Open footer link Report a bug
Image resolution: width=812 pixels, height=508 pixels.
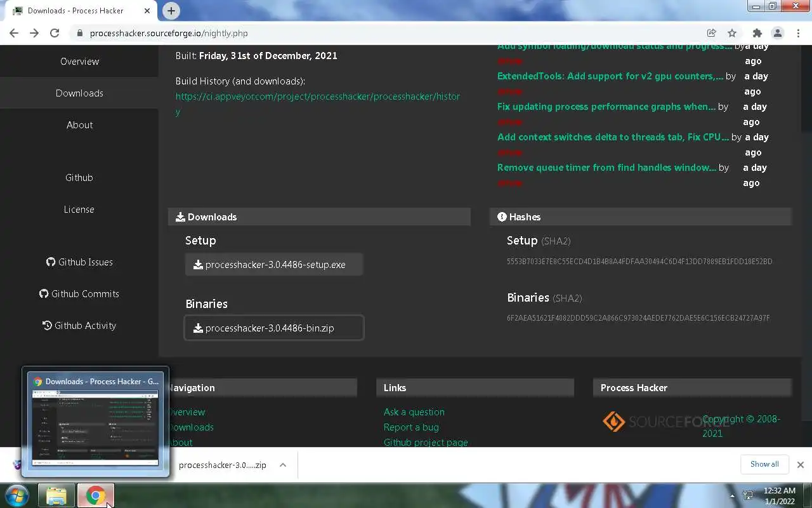point(411,427)
